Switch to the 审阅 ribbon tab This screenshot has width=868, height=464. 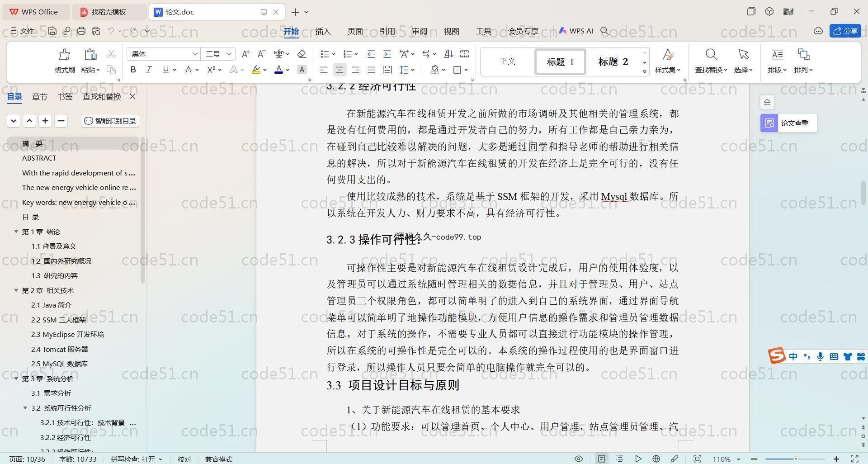coord(419,31)
